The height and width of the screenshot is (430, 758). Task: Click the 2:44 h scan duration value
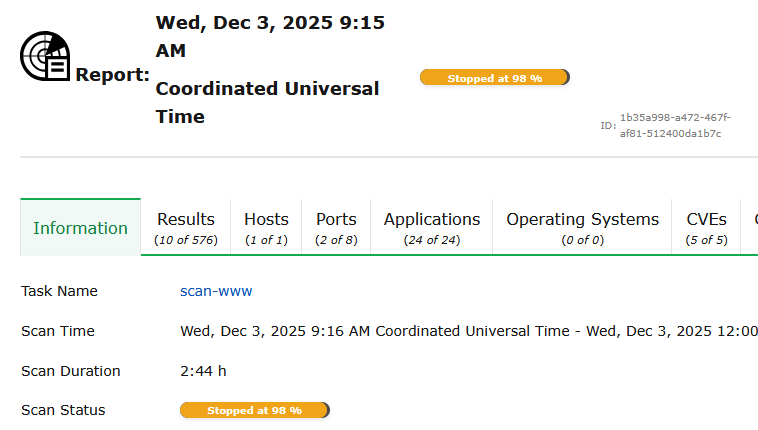203,371
